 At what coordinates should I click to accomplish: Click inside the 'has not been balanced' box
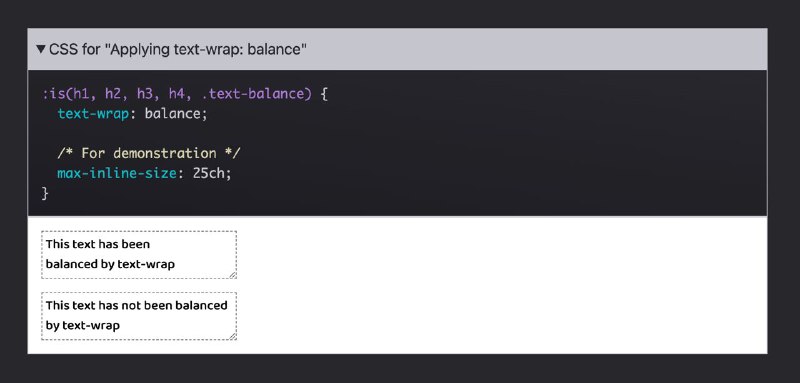139,316
